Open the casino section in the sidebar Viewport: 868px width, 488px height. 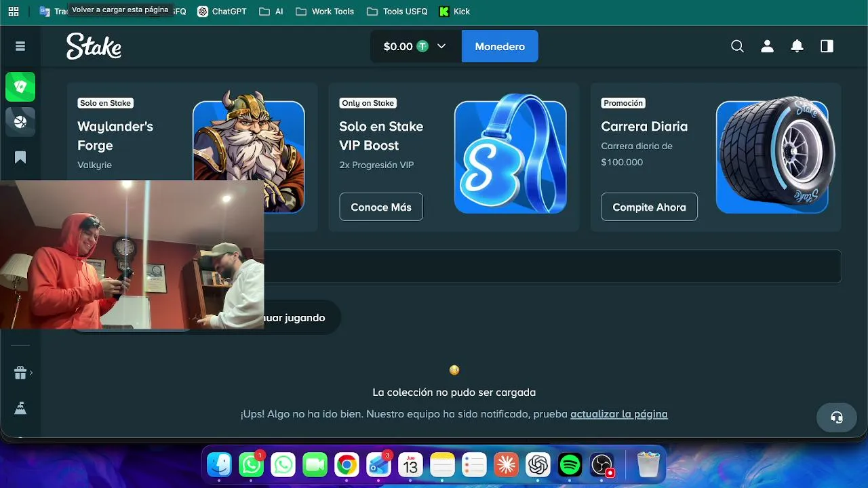coord(20,87)
